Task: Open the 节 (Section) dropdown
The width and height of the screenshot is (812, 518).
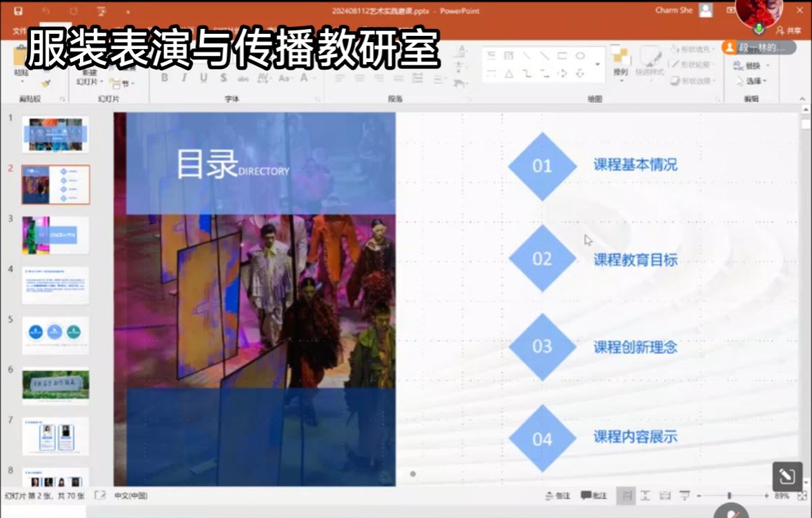Action: 123,83
